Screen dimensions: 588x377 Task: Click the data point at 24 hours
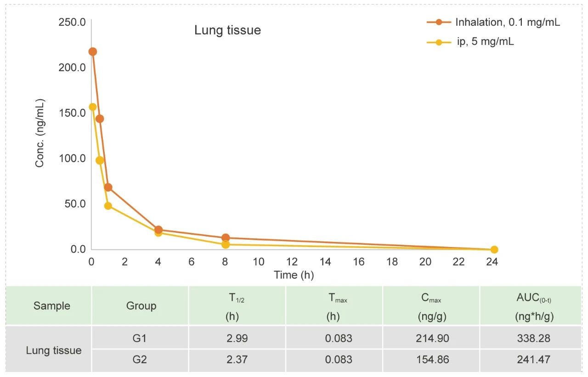tap(494, 250)
